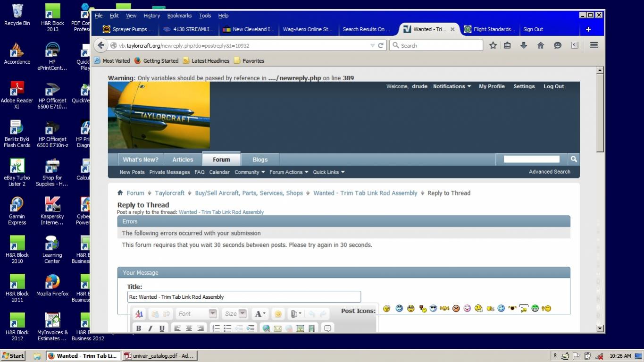
Task: Open the font Size dropdown
Action: pyautogui.click(x=235, y=313)
